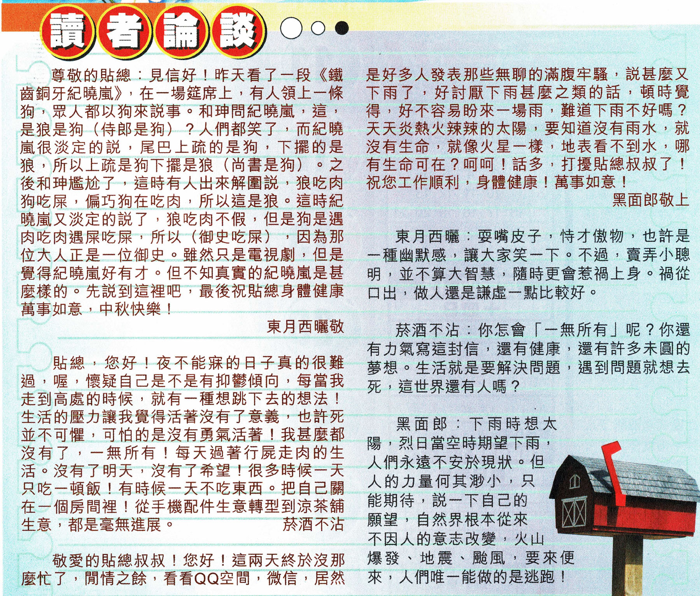700x596 pixels.
Task: Click the small white dot in the header
Action: click(318, 28)
